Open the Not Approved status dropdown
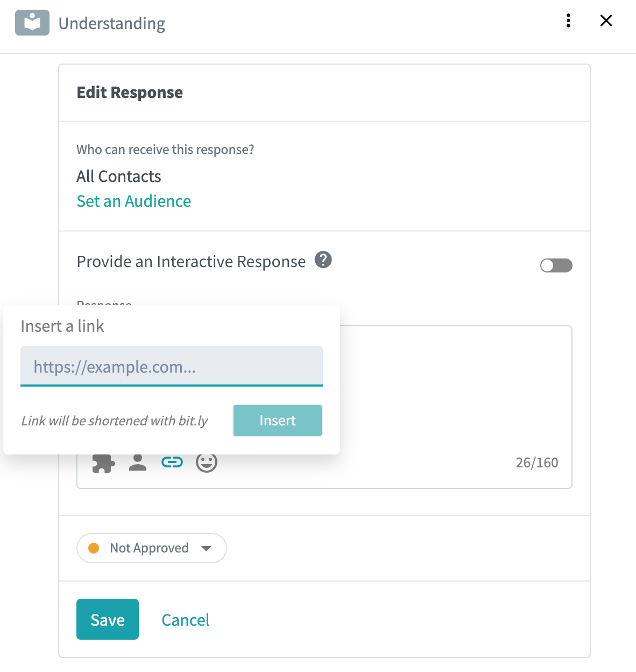 click(x=152, y=548)
